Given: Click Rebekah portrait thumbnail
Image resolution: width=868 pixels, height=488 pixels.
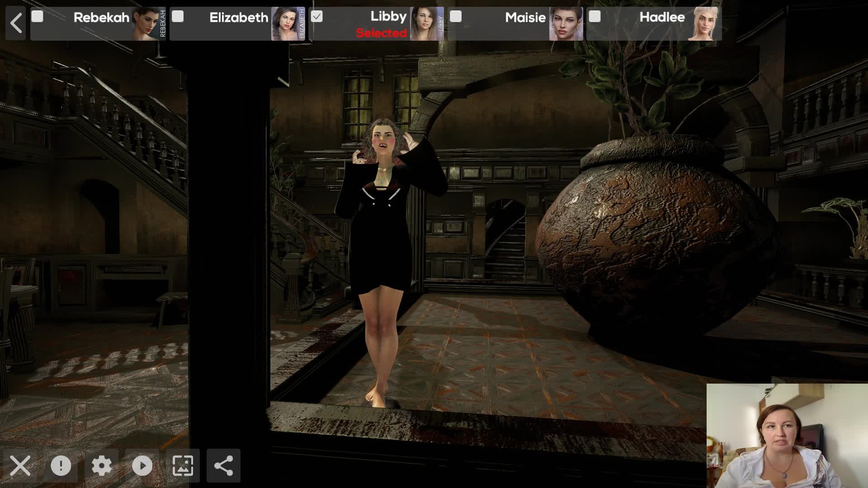Looking at the screenshot, I should [148, 23].
